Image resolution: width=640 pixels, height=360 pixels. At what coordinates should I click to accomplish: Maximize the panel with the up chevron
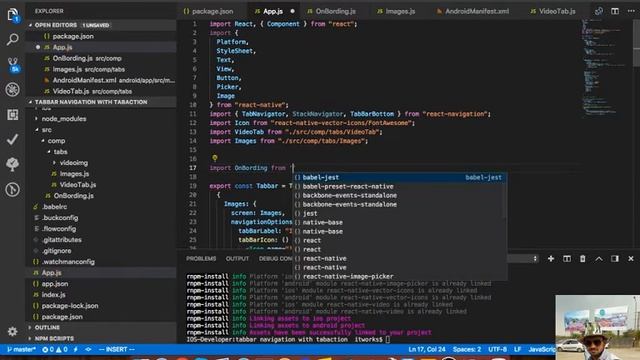click(599, 258)
